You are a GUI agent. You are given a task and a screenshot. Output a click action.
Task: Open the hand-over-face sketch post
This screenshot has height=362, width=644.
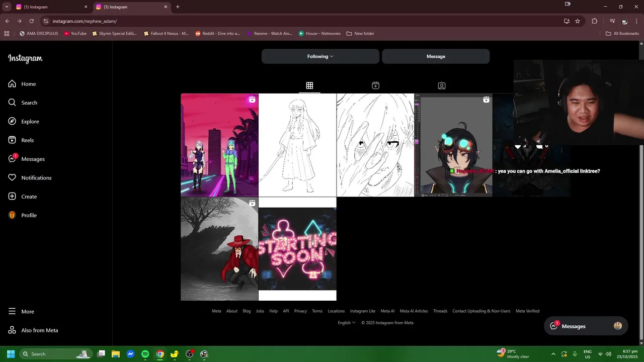click(x=375, y=145)
